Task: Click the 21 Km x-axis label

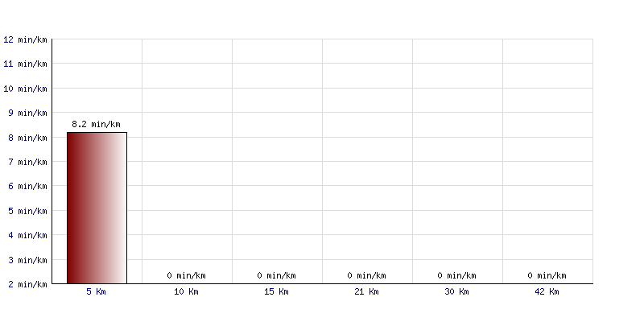Action: 366,291
